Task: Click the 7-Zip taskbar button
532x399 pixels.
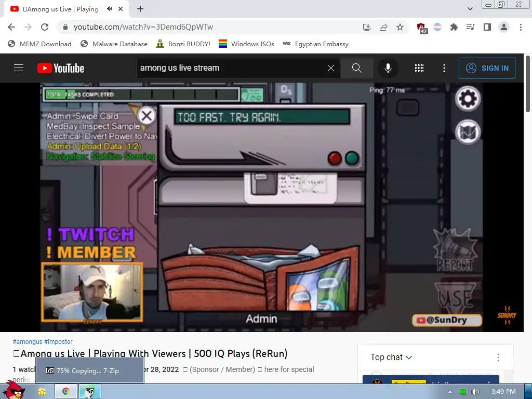Action: 89,392
